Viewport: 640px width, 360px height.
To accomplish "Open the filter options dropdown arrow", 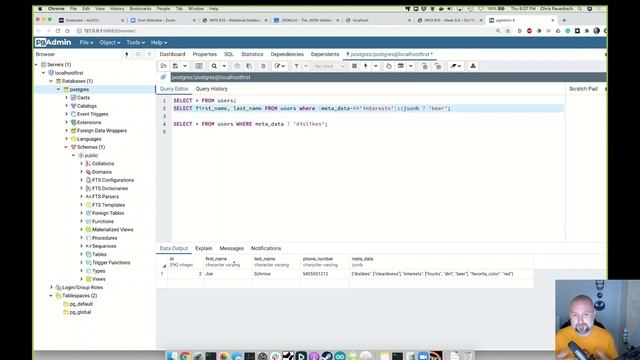I will [x=306, y=66].
